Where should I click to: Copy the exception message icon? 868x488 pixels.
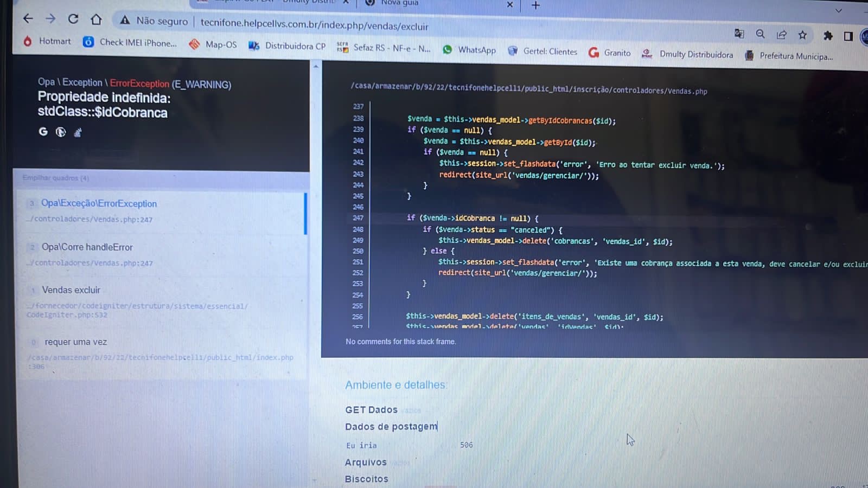[x=78, y=132]
